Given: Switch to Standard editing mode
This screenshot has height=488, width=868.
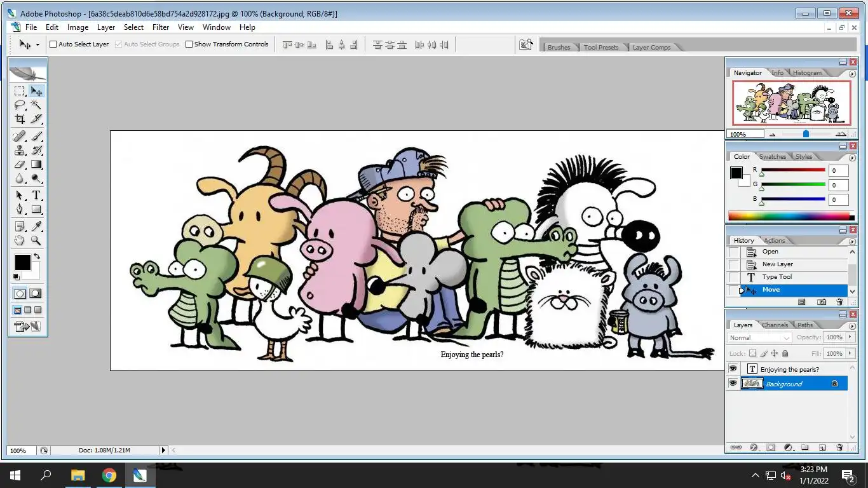Looking at the screenshot, I should click(20, 294).
